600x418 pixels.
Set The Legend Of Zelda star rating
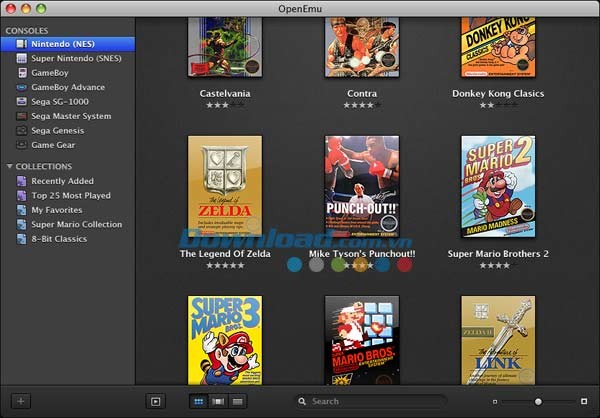coord(225,265)
